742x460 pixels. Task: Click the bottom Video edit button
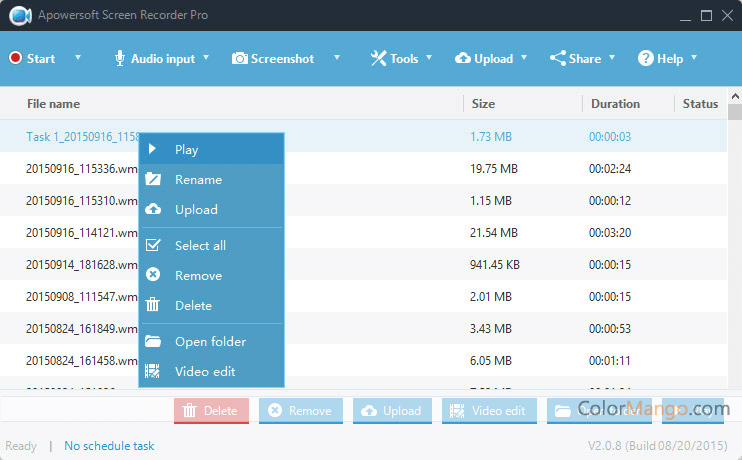tap(487, 411)
